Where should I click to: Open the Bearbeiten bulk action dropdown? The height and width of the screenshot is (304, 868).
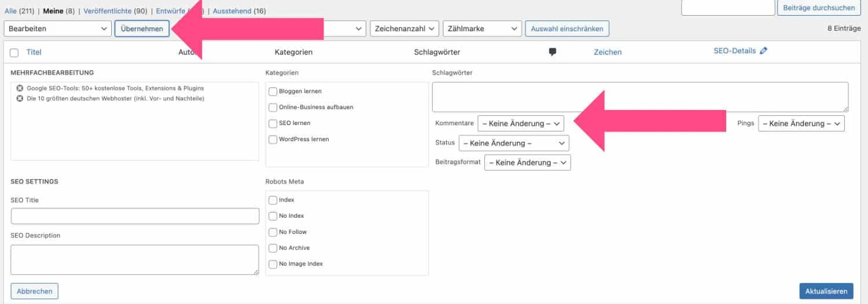(57, 28)
